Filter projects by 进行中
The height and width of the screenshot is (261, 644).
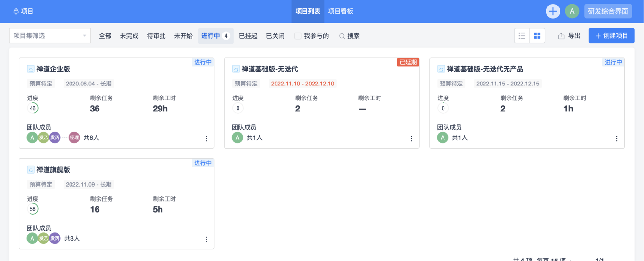tap(216, 36)
